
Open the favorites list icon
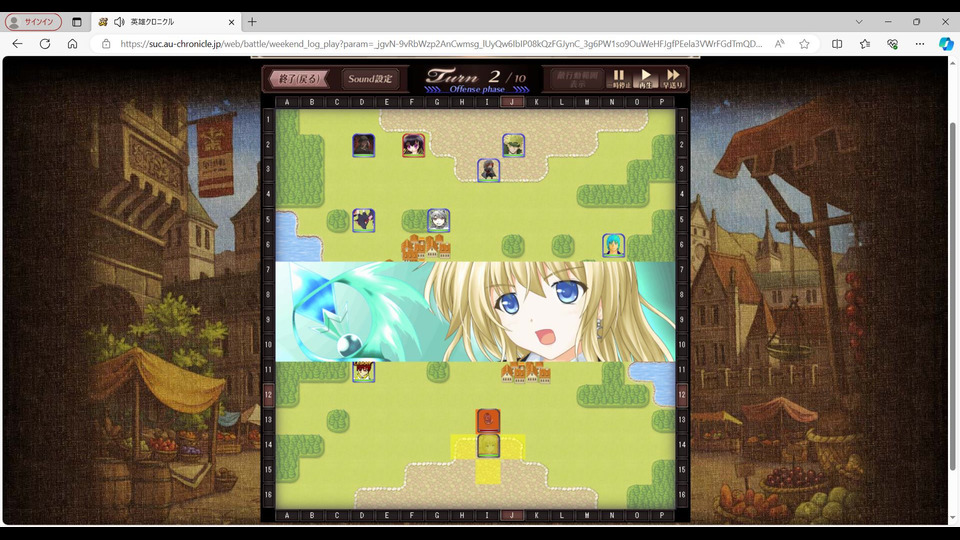(864, 44)
